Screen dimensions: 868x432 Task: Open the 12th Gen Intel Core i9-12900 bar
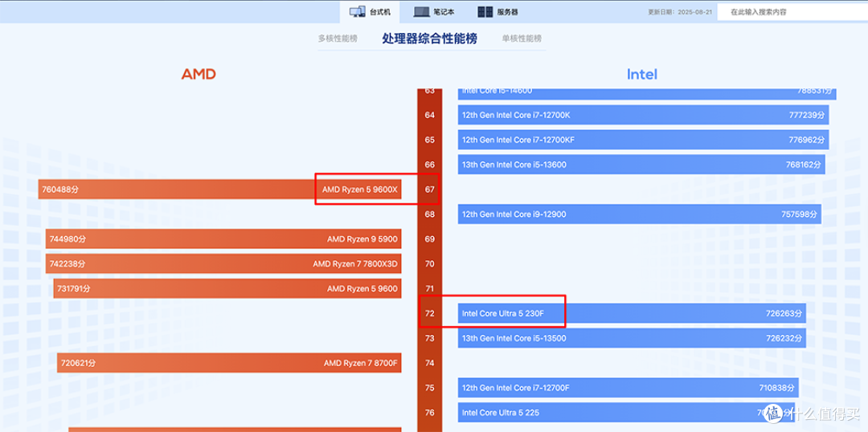coord(640,214)
